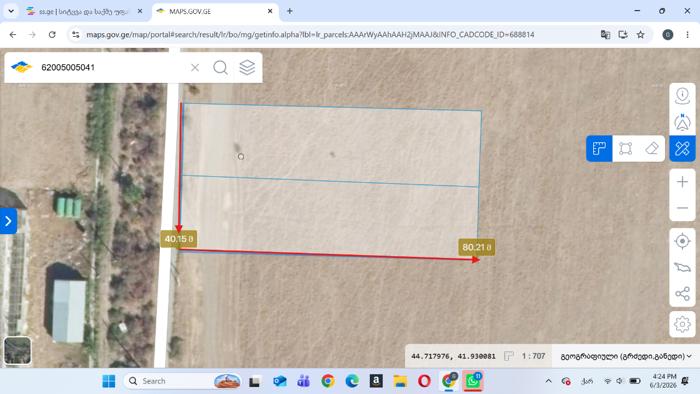
Task: Switch the basemap using thumbnail preview
Action: (x=17, y=351)
